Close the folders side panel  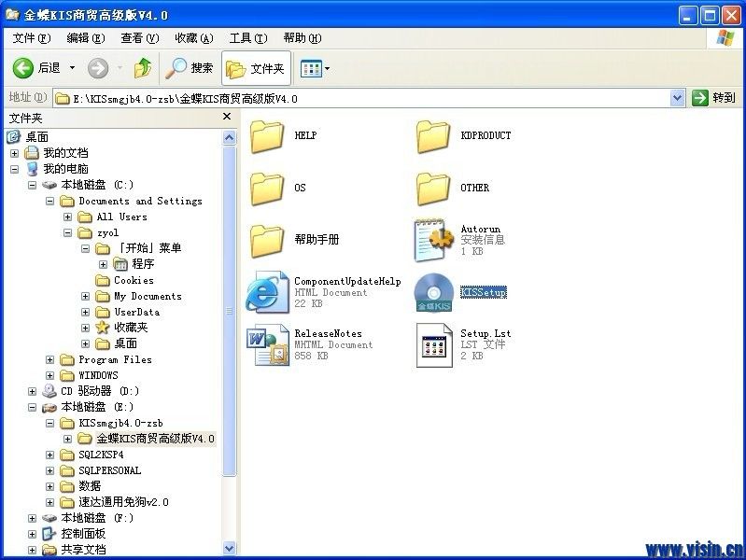click(x=227, y=118)
